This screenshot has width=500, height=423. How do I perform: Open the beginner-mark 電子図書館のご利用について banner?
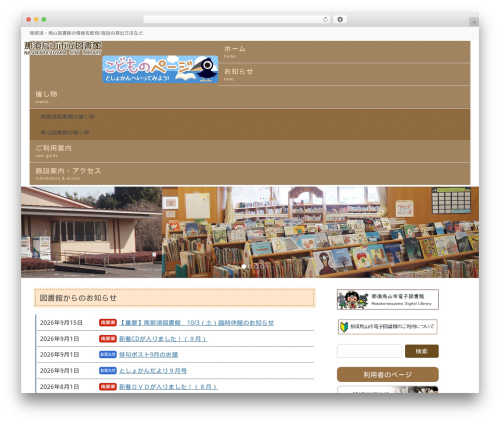pos(388,327)
